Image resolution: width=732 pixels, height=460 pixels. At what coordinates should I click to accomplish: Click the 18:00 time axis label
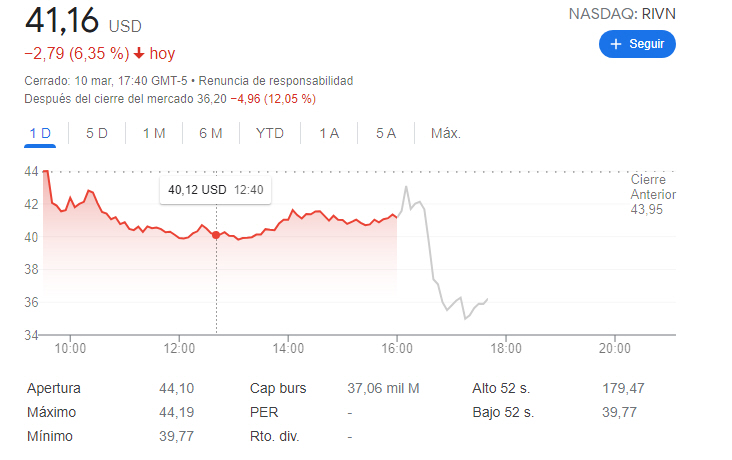point(506,348)
